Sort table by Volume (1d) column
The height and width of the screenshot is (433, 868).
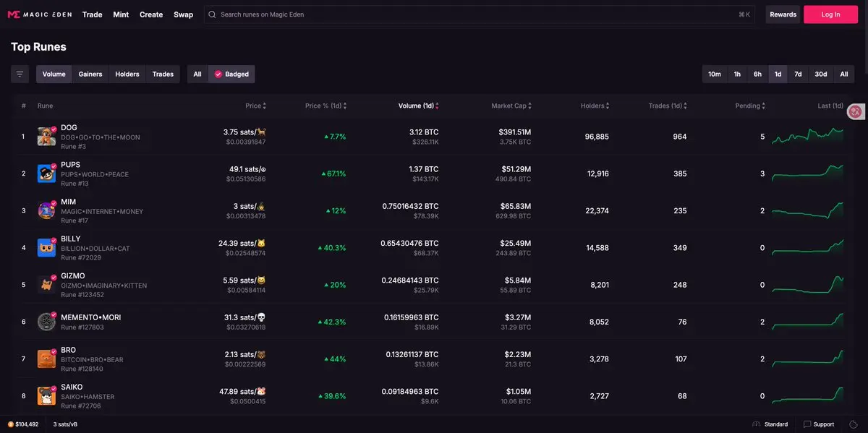419,106
